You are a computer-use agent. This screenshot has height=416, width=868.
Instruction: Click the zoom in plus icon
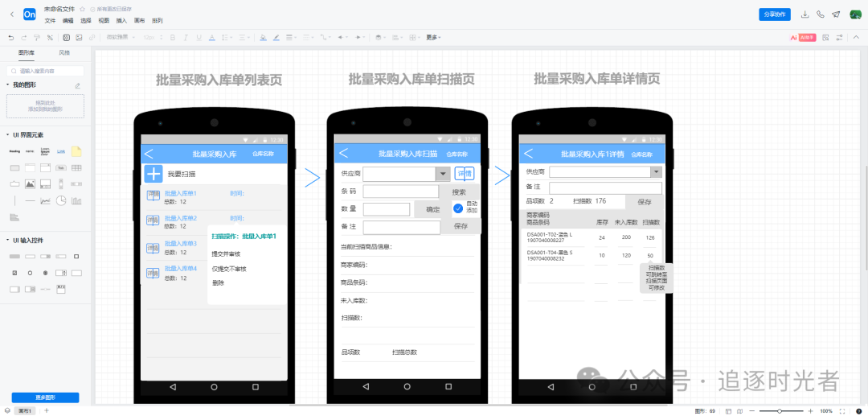810,411
